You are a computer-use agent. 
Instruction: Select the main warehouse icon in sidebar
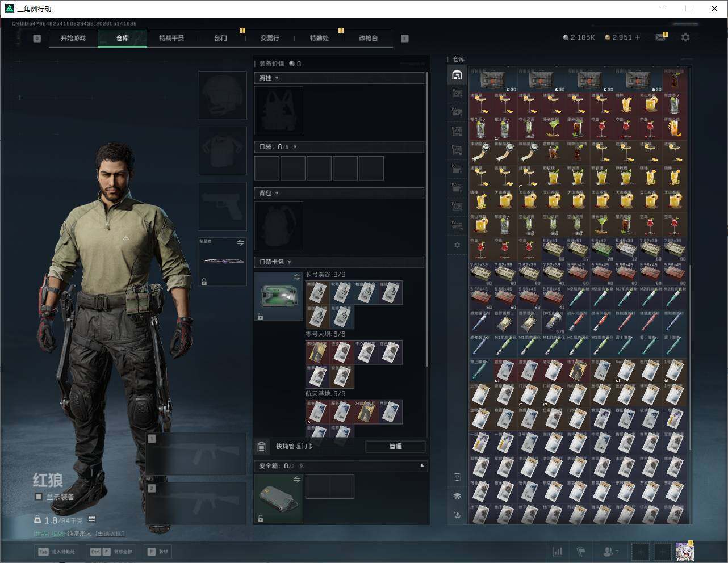457,75
